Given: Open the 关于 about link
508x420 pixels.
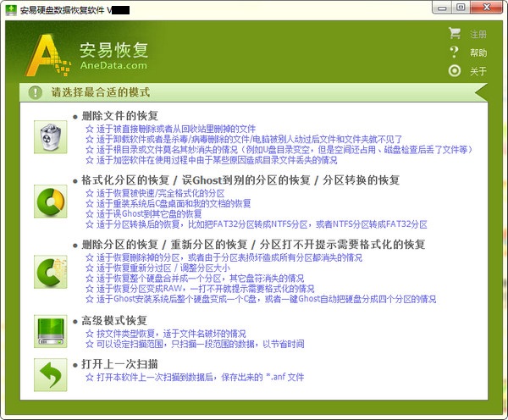Looking at the screenshot, I should tap(478, 71).
